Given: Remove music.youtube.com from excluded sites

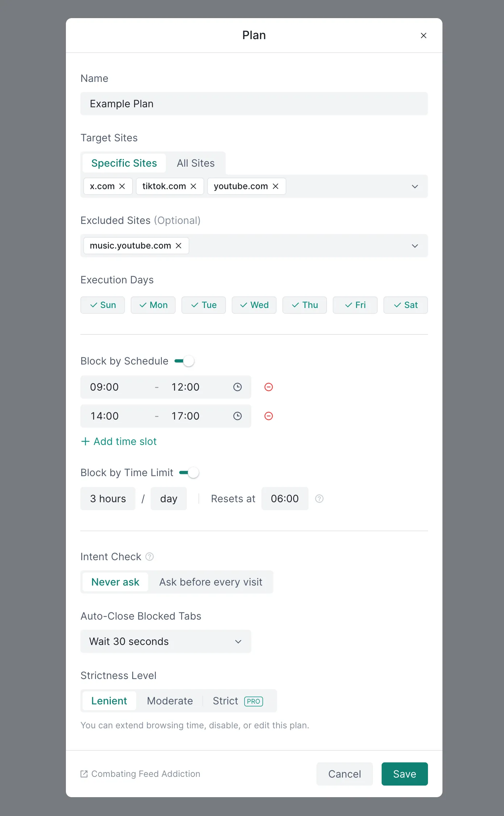Looking at the screenshot, I should pyautogui.click(x=178, y=246).
